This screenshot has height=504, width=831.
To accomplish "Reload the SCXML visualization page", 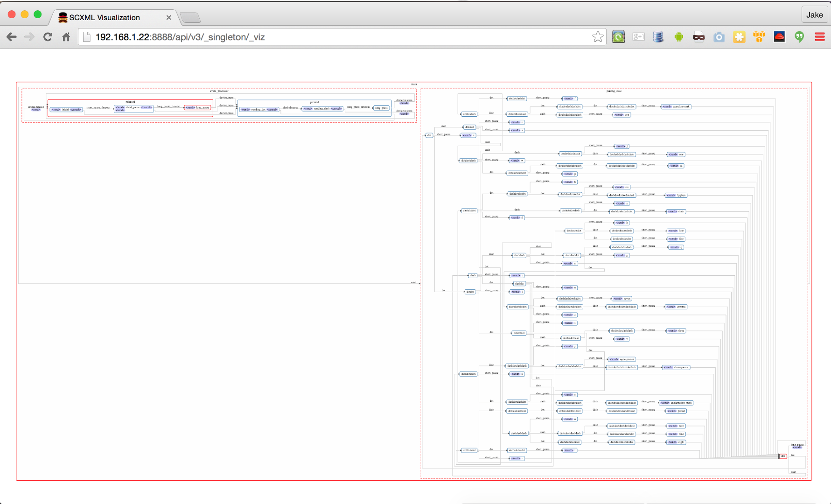I will (x=48, y=37).
